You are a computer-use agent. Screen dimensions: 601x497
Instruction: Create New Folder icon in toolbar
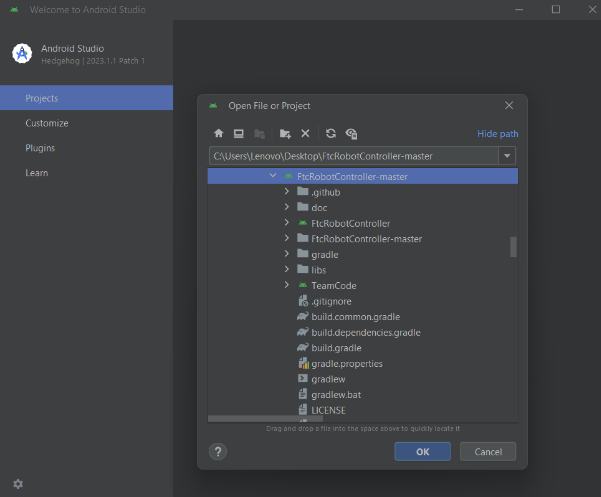pos(285,133)
